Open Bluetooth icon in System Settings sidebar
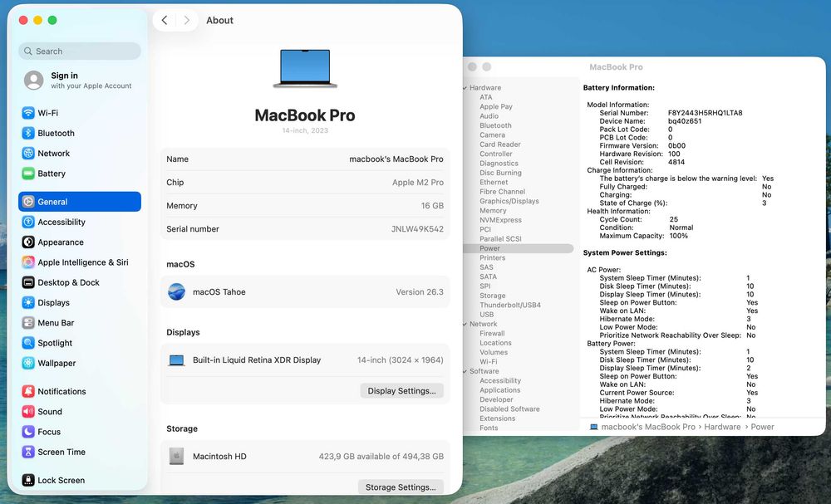 [x=28, y=133]
